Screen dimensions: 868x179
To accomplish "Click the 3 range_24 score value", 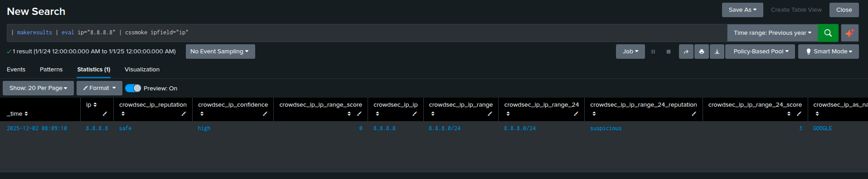I will tap(800, 128).
